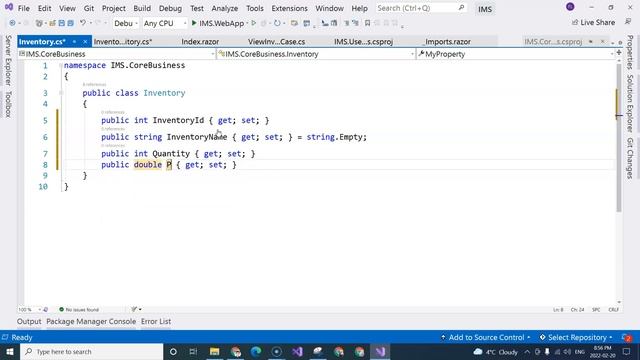Screen dimensions: 640x360
Task: Click the feedback icon beside Live Share
Action: [x=628, y=22]
